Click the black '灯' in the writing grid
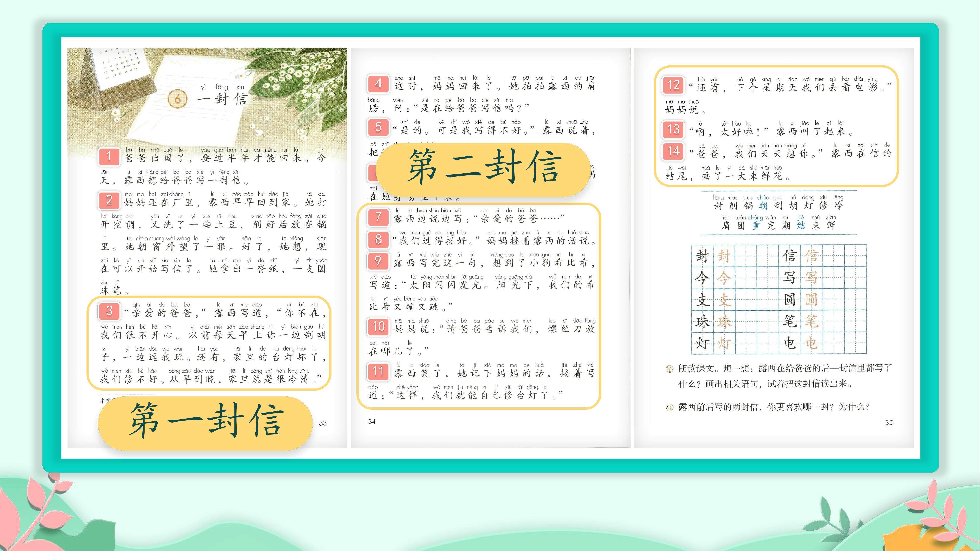This screenshot has width=980, height=551. point(702,343)
